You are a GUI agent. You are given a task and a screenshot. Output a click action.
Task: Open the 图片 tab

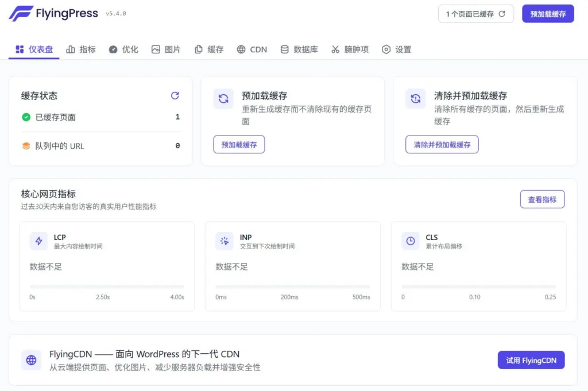tap(166, 49)
